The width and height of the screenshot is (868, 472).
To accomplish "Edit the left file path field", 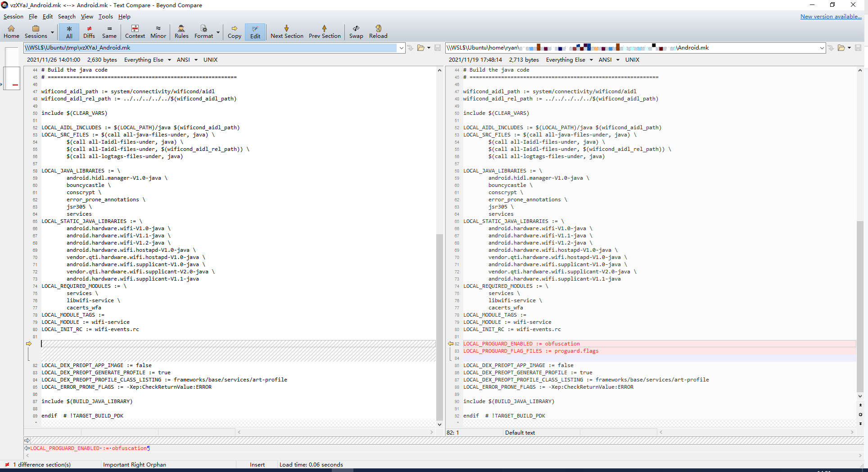I will [211, 48].
